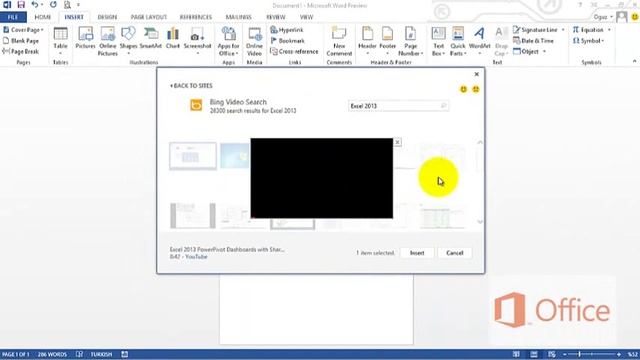Open the Footer menu
Viewport: 640px width, 360px height.
tap(387, 41)
